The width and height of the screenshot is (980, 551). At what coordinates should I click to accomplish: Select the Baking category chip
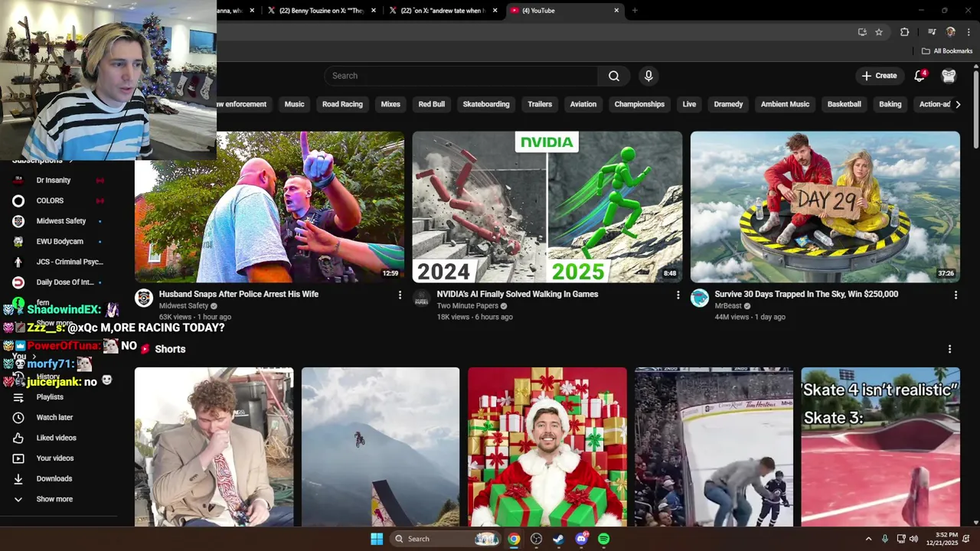point(890,104)
